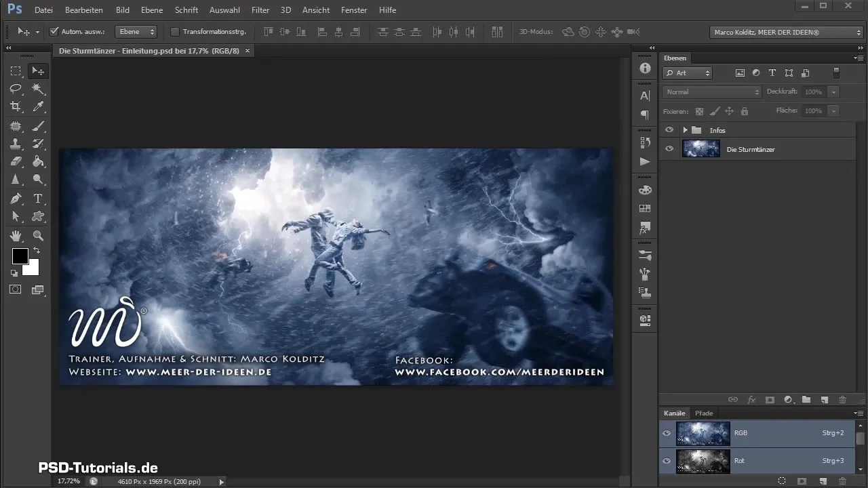Open the layer filter Art dropdown
Image resolution: width=868 pixels, height=488 pixels.
[688, 73]
